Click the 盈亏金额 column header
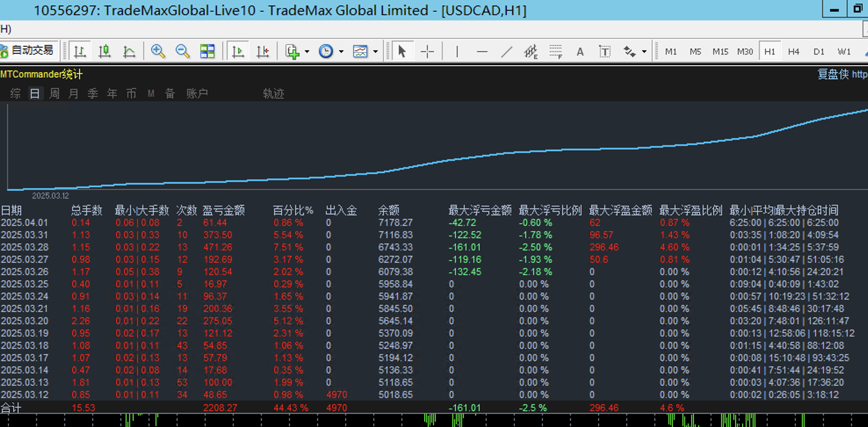868x427 pixels. coord(223,210)
